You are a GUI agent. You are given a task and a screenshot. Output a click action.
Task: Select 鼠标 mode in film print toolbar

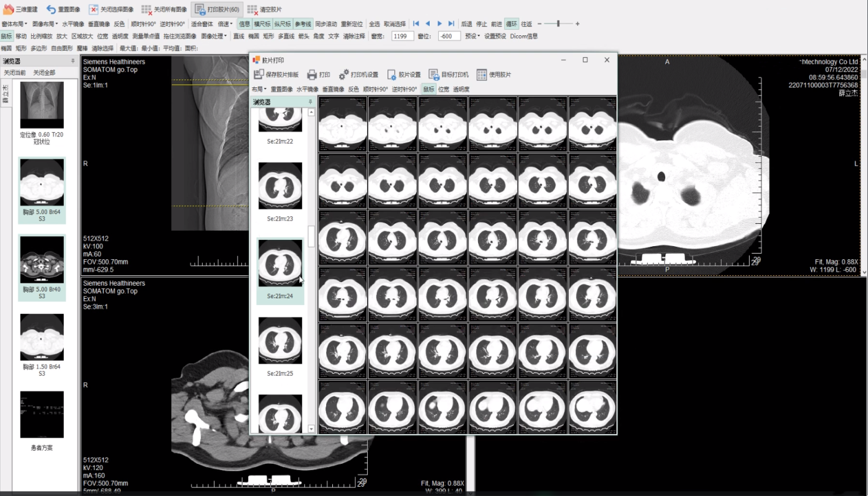point(428,89)
